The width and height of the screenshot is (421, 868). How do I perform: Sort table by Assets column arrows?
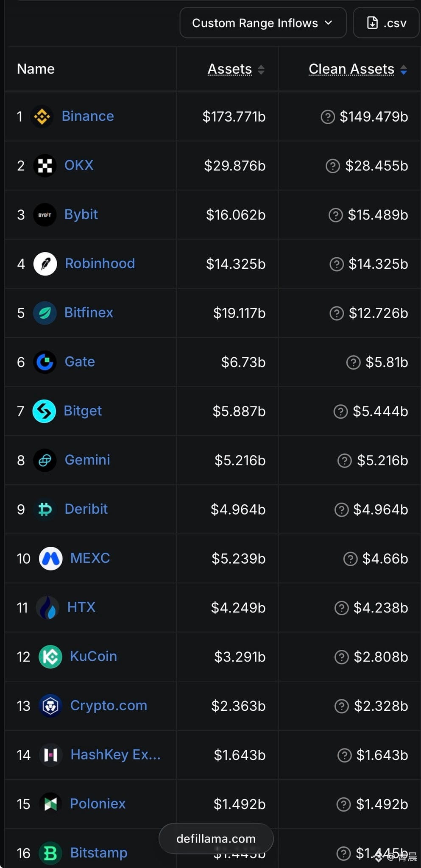click(261, 70)
